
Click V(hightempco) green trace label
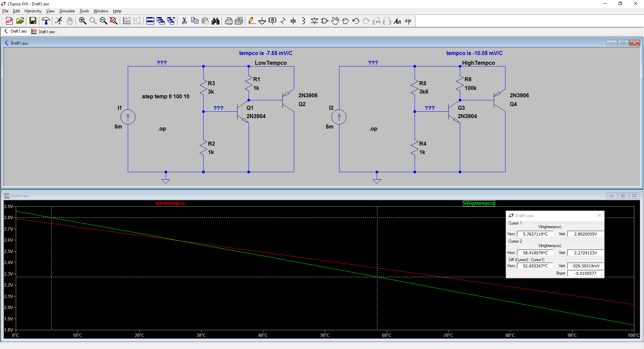tap(479, 203)
